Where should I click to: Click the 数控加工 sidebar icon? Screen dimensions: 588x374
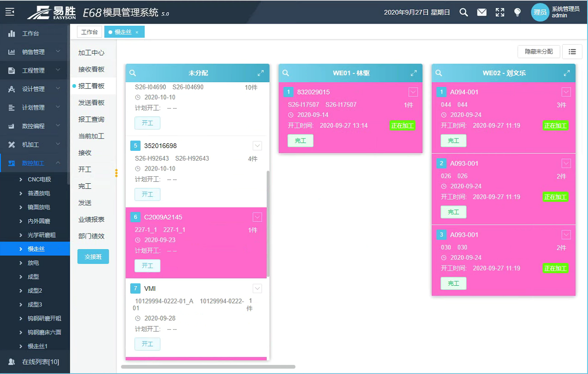[12, 163]
